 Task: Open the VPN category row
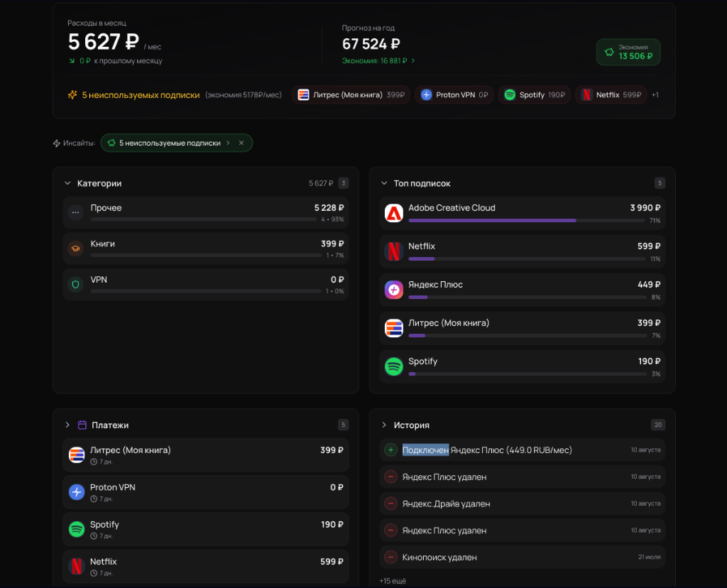click(x=206, y=284)
